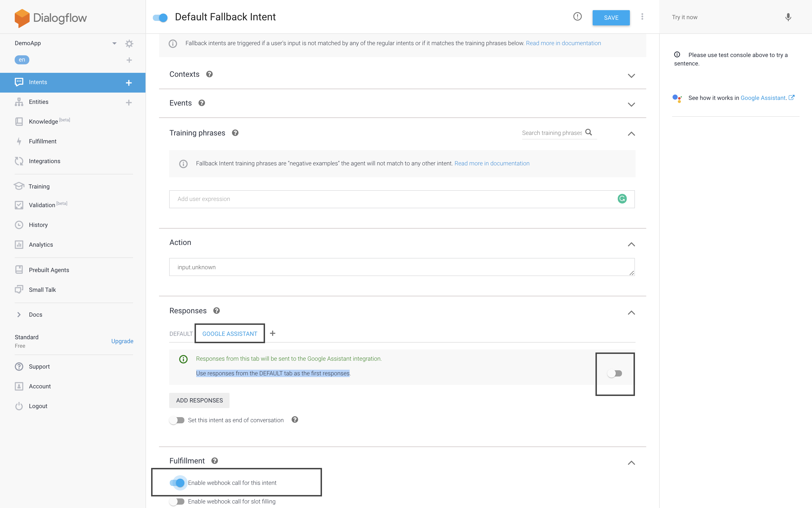Click the intent validation warning icon

click(x=577, y=16)
